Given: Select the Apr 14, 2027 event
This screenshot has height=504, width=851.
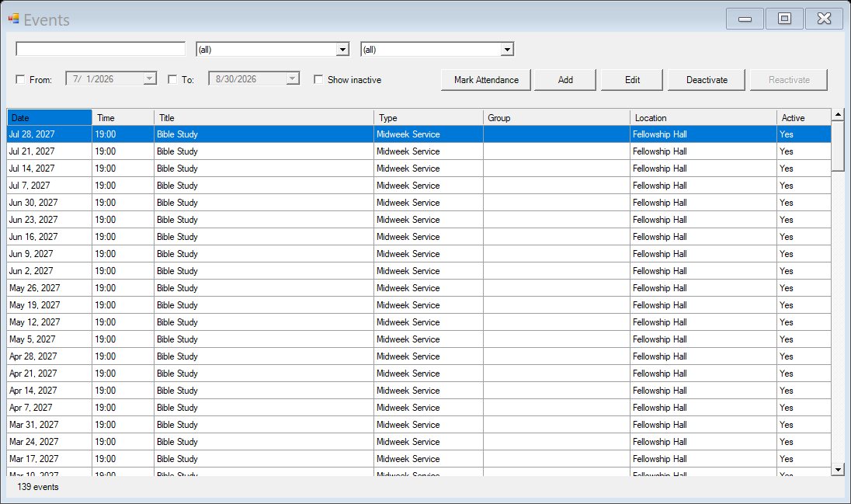Looking at the screenshot, I should coord(419,391).
